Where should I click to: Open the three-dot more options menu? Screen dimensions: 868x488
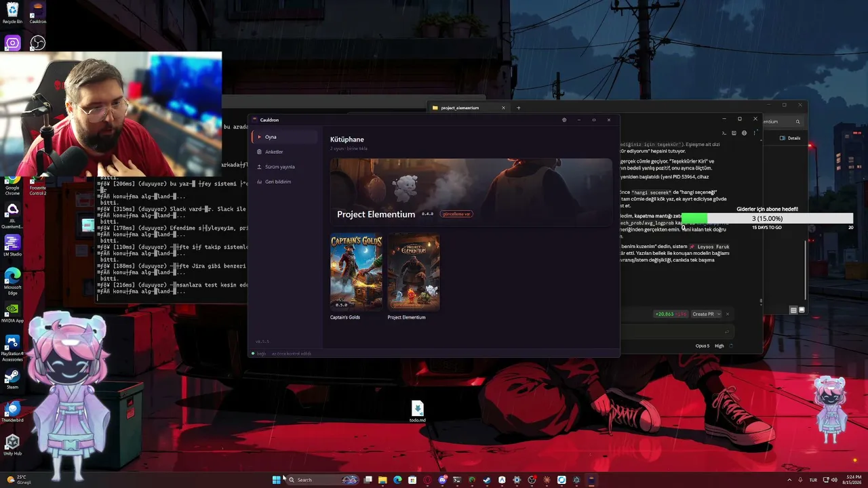point(755,133)
